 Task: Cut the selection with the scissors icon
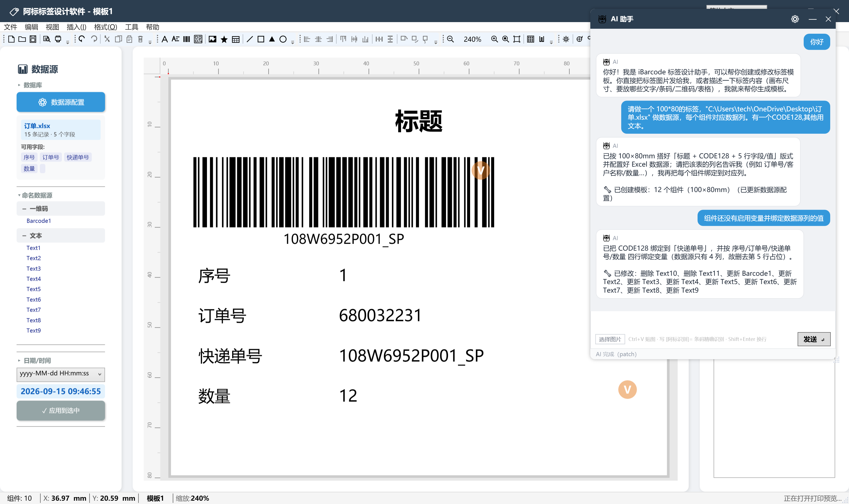coord(107,39)
